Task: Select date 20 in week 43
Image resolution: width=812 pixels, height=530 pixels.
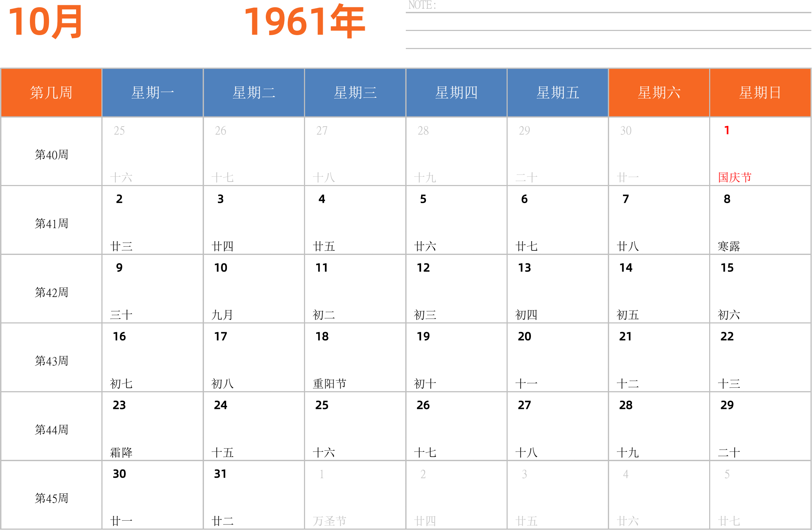Action: (x=524, y=336)
